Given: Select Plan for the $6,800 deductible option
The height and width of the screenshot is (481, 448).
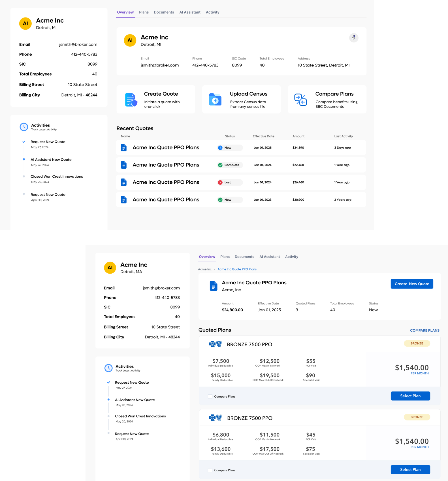Looking at the screenshot, I should coord(410,469).
